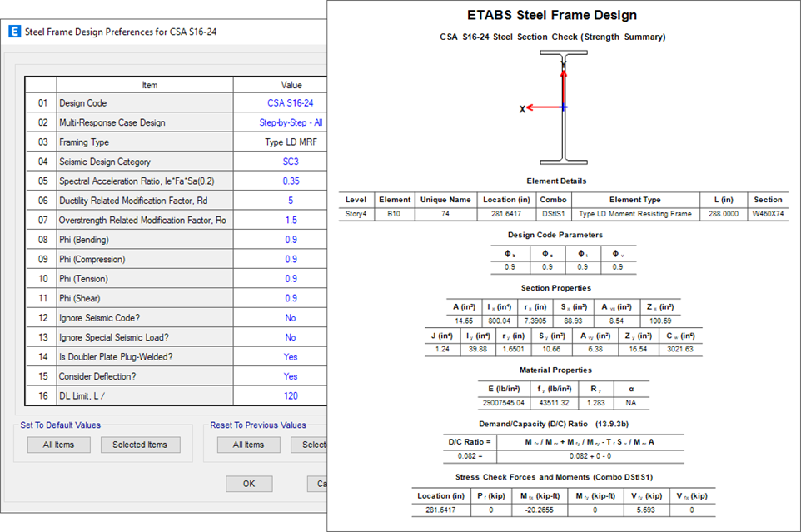The width and height of the screenshot is (801, 532).
Task: Click the ETABS logo icon in the preferences title bar
Action: pos(15,32)
